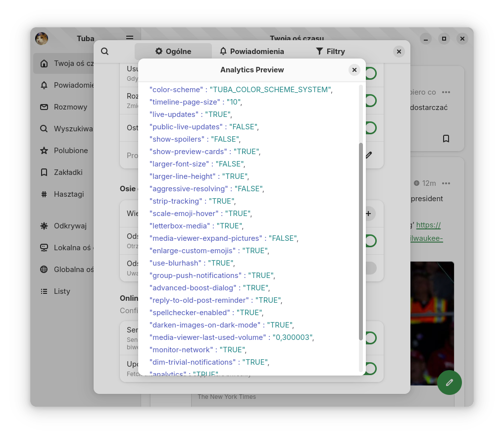The image size is (504, 440).
Task: Click the green compose post pencil button
Action: point(449,383)
